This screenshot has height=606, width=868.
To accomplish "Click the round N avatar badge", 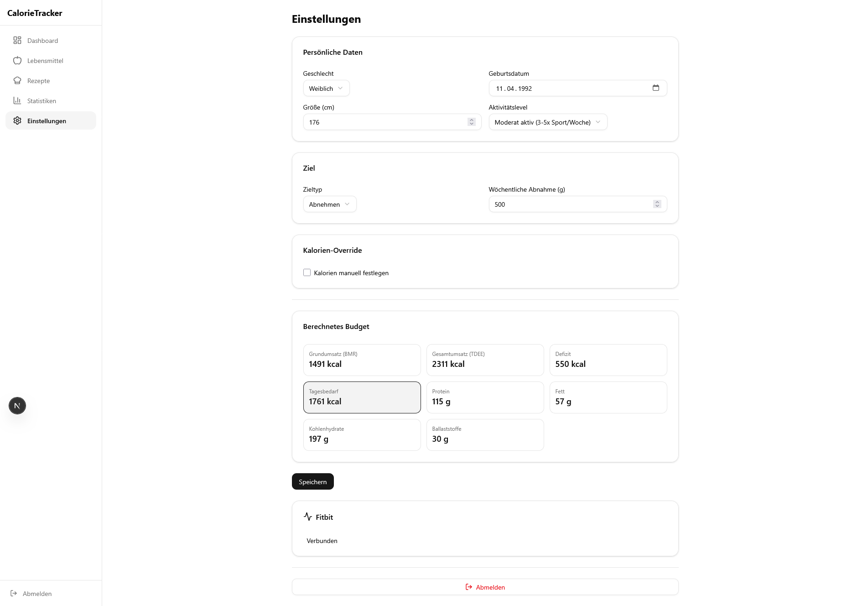I will click(17, 406).
